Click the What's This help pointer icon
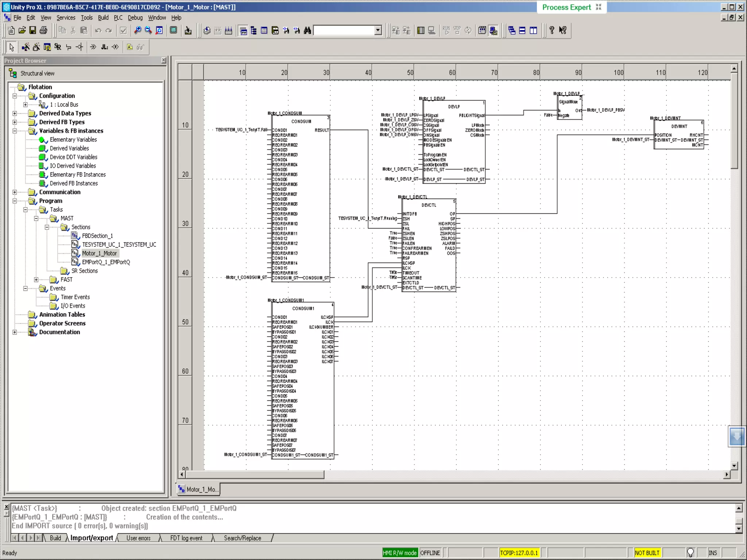 563,31
